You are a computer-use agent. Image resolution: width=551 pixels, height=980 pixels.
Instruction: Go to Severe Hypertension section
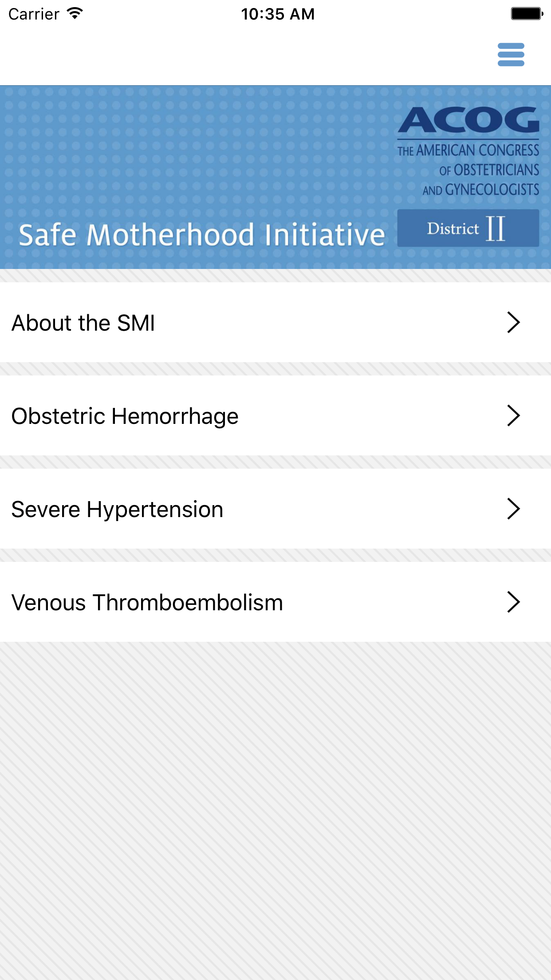[117, 510]
